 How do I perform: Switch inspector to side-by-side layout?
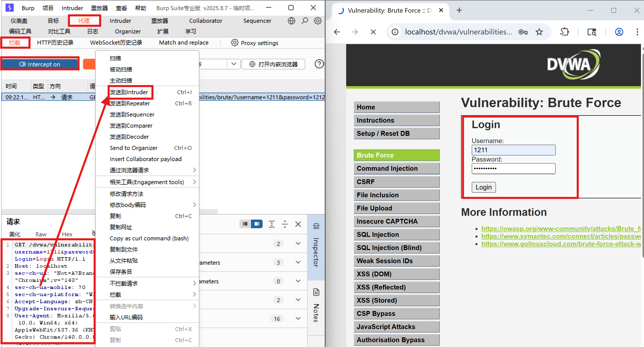click(x=257, y=224)
